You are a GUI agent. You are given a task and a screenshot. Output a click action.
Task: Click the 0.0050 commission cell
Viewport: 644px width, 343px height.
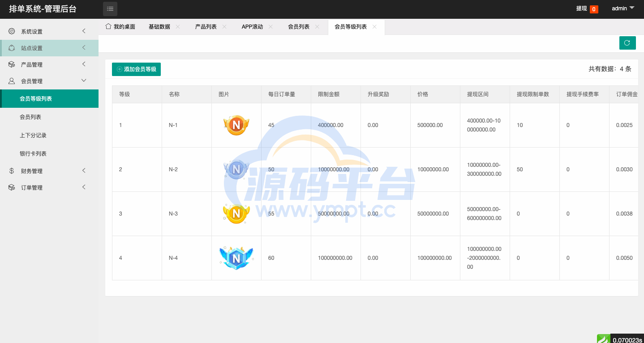coord(624,258)
